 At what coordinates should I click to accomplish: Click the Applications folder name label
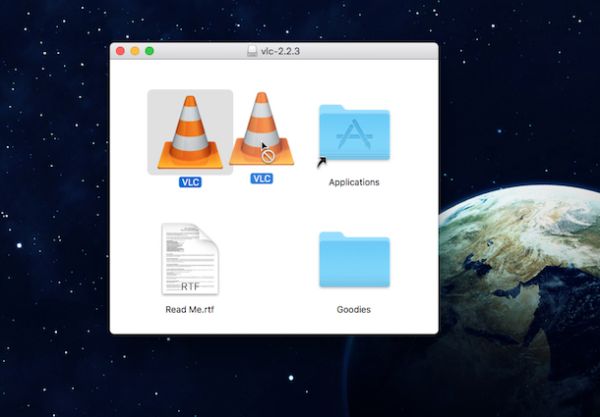coord(354,182)
